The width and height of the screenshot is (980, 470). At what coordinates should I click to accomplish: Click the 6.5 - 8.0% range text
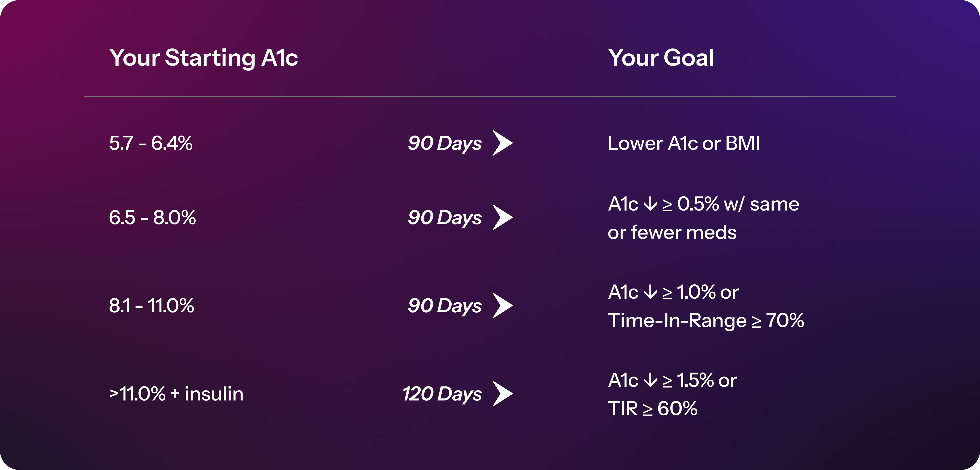(x=152, y=218)
